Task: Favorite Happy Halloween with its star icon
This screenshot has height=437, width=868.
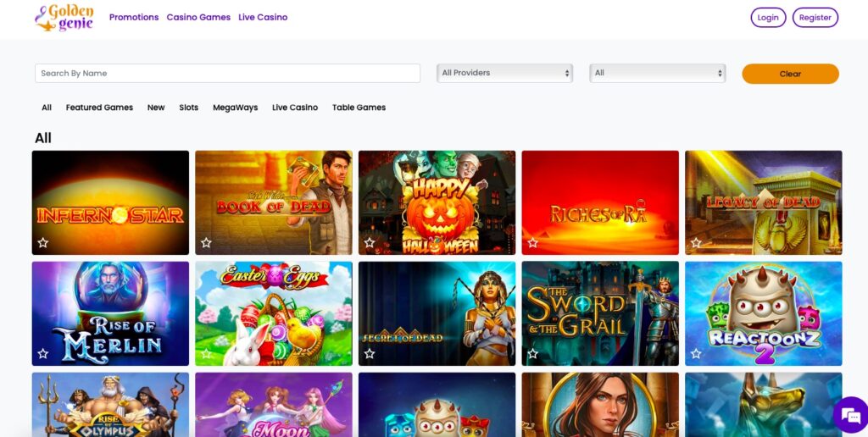Action: tap(370, 242)
